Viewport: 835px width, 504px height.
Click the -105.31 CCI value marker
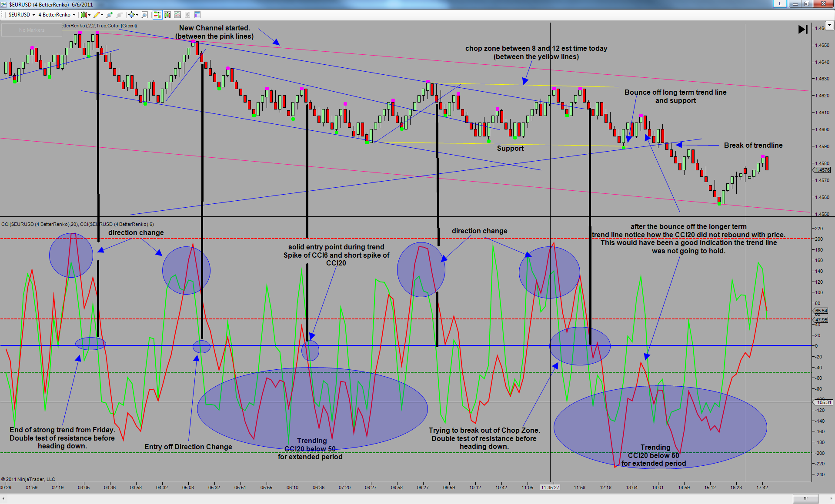click(823, 402)
